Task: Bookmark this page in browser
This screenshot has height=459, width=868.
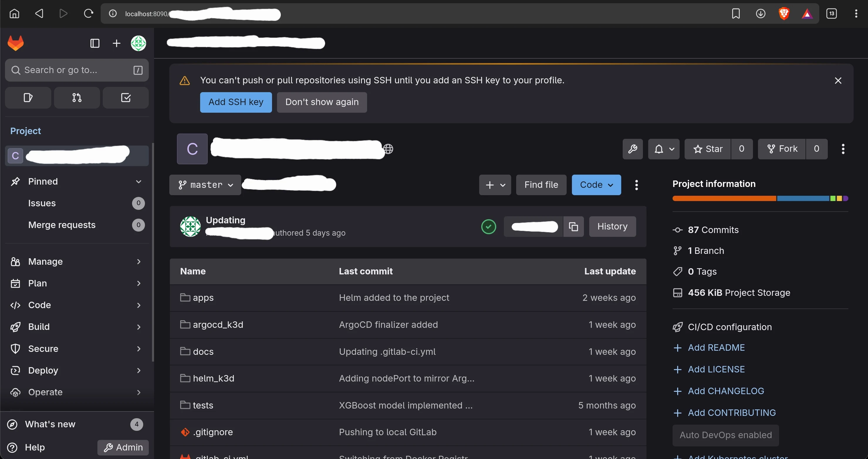Action: pyautogui.click(x=736, y=14)
